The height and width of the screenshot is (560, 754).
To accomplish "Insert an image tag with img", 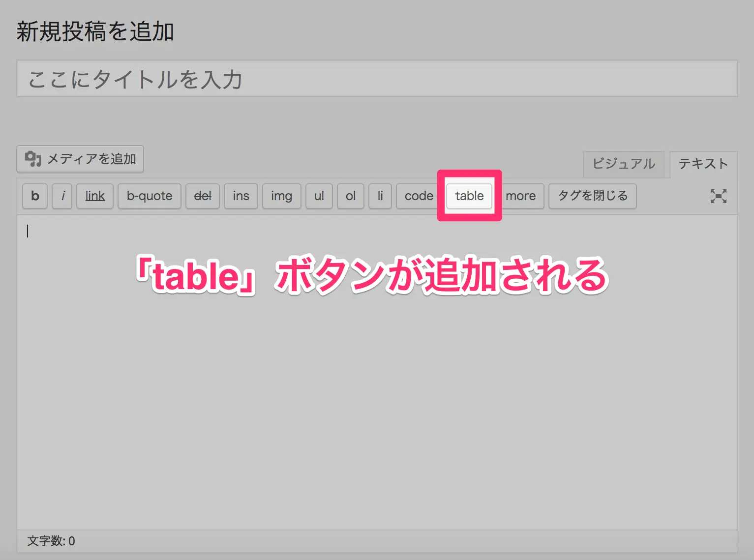I will [281, 196].
